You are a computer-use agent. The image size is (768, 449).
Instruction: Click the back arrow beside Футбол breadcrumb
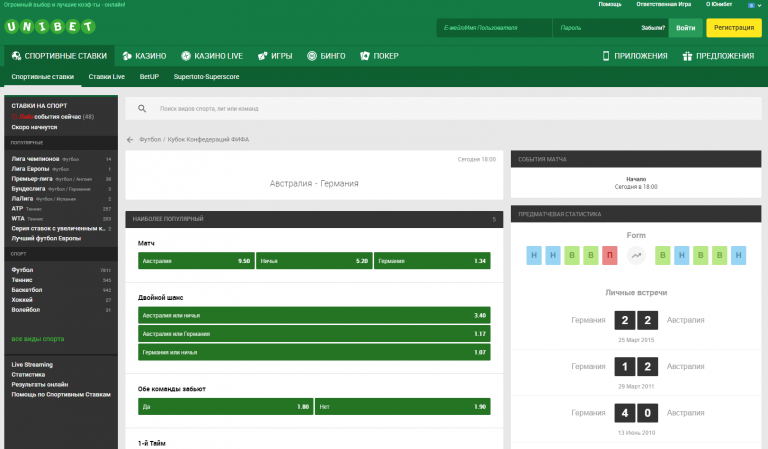point(130,140)
